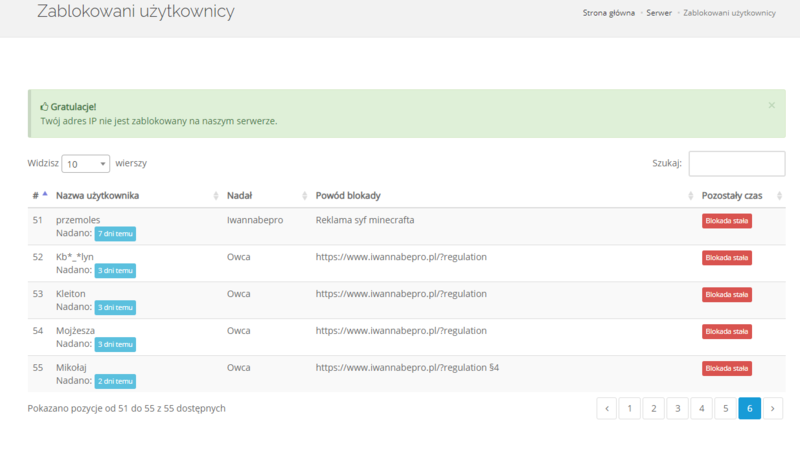Screen dimensions: 800x453
Task: Select pagination page 5
Action: 726,408
